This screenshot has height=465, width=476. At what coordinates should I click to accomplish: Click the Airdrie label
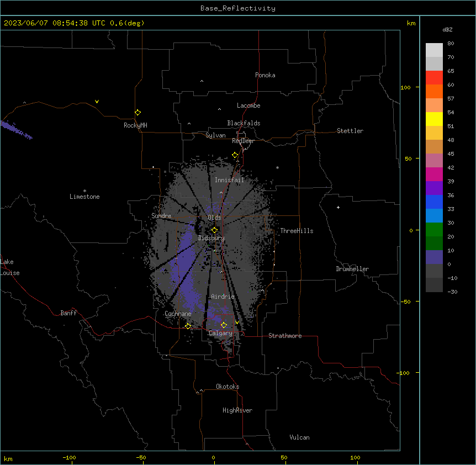pos(223,297)
